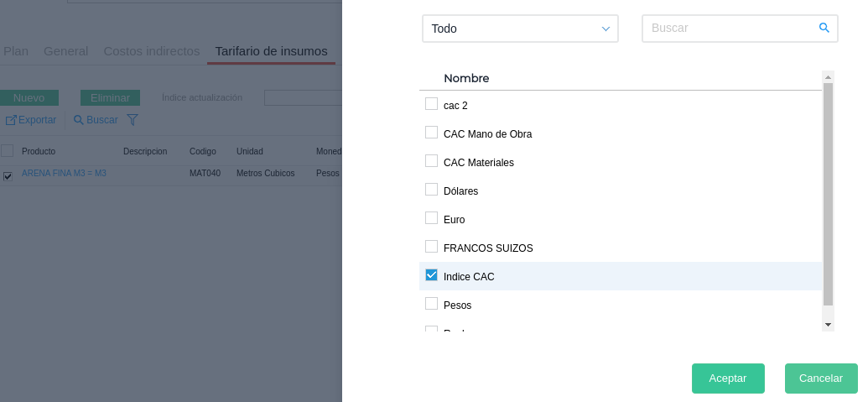The width and height of the screenshot is (868, 402).
Task: Click the filter funnel icon
Action: [x=133, y=120]
